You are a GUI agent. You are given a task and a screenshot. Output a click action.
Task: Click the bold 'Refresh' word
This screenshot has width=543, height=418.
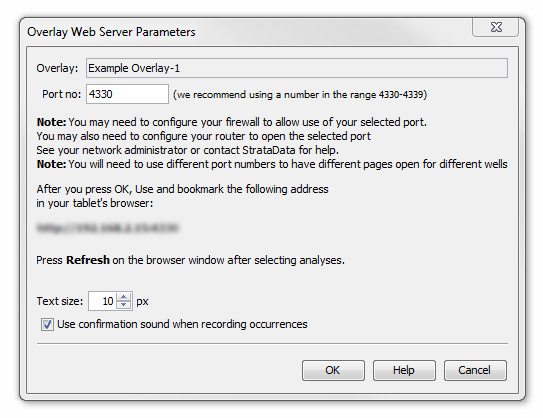tap(88, 260)
